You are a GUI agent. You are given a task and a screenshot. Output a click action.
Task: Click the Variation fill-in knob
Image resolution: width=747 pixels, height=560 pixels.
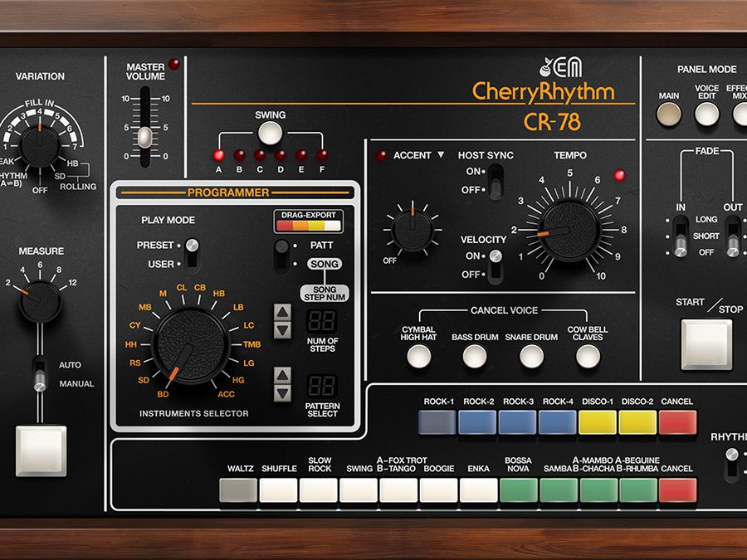40,146
